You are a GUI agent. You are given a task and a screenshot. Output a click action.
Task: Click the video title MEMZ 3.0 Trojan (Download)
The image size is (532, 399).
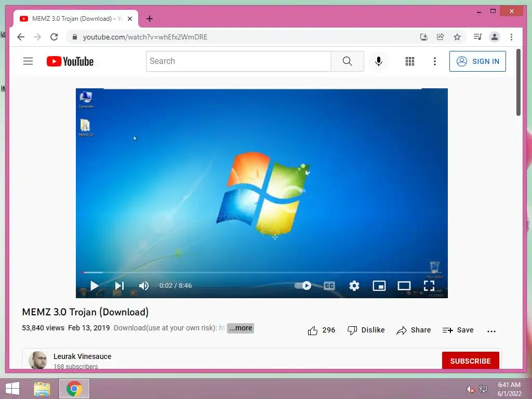click(x=85, y=312)
